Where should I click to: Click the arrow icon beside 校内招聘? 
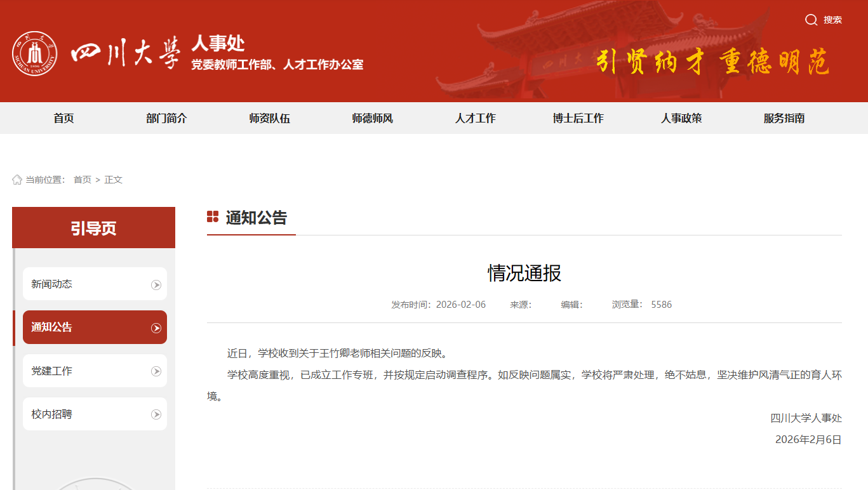coord(156,414)
